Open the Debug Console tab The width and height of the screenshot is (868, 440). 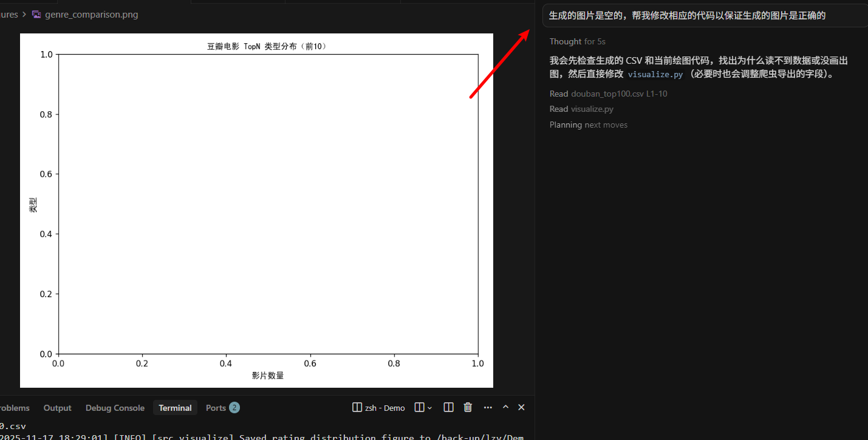click(115, 408)
